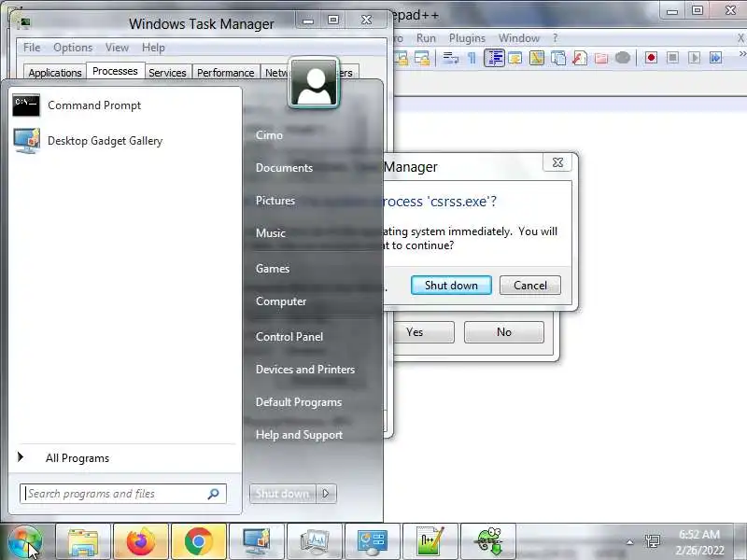747x560 pixels.
Task: Close the csrss.exe warning dialog
Action: [557, 162]
